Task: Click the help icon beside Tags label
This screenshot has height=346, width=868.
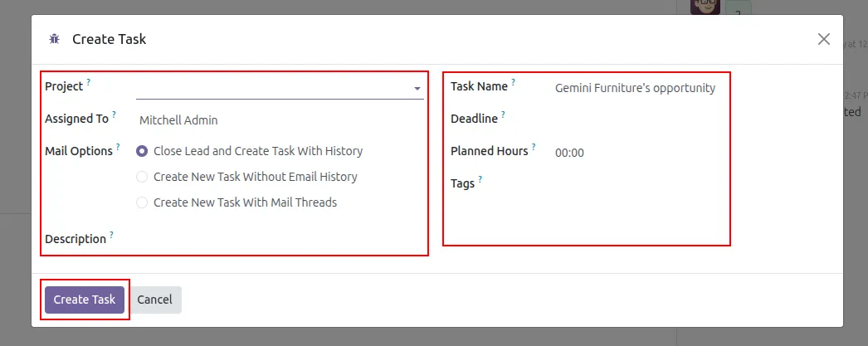Action: coord(480,179)
